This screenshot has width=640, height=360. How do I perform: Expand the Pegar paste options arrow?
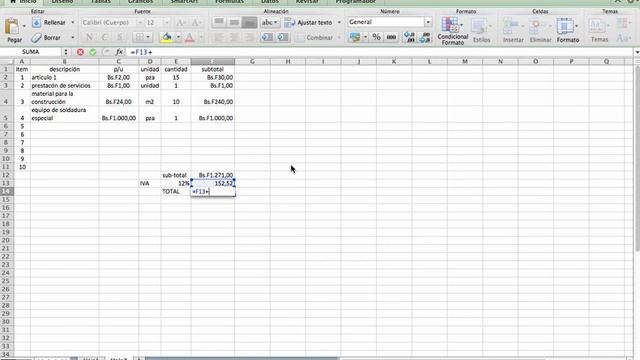click(24, 27)
